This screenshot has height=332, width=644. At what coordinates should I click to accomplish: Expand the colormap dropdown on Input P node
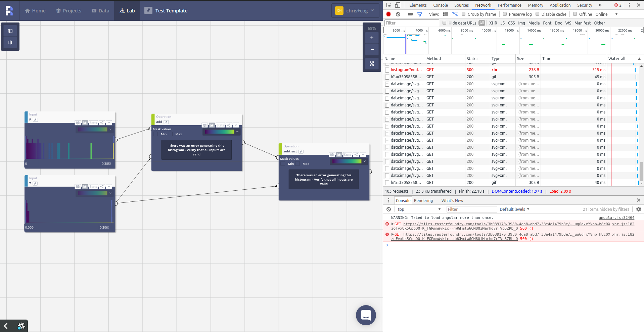coord(111,130)
